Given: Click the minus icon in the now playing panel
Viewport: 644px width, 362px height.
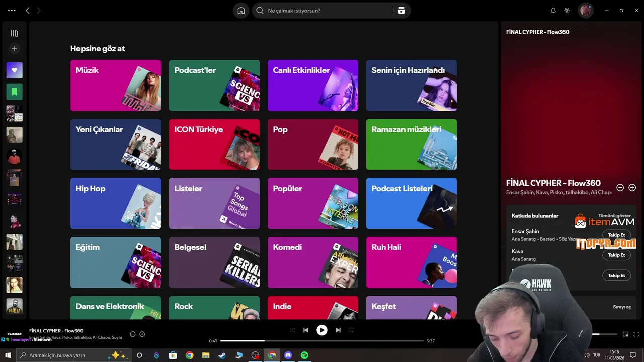Looking at the screenshot, I should click(620, 188).
